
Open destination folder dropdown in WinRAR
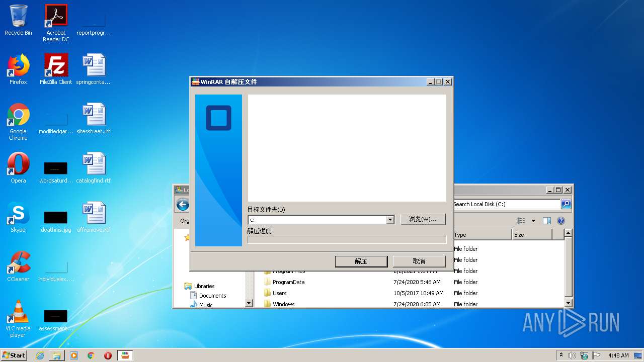(x=390, y=220)
